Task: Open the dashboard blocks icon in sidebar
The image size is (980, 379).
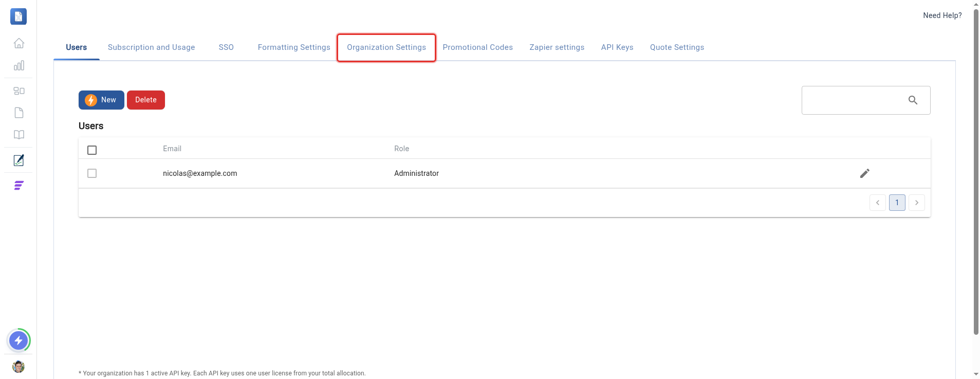Action: 19,91
